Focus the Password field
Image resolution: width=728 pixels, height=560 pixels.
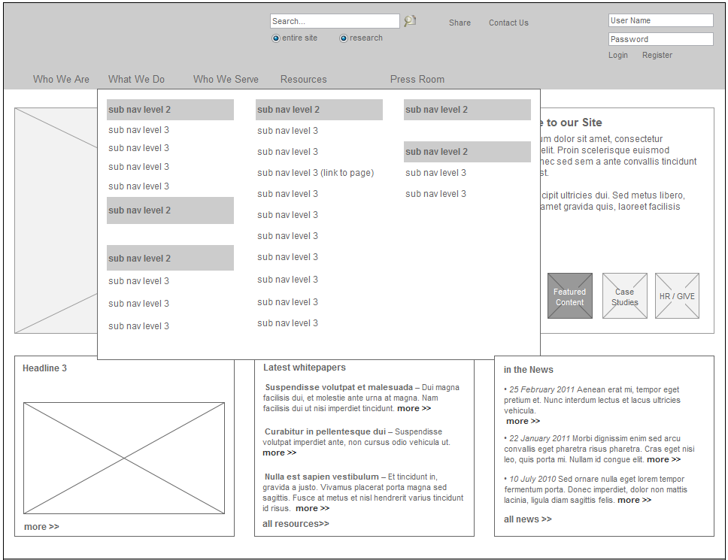(660, 39)
